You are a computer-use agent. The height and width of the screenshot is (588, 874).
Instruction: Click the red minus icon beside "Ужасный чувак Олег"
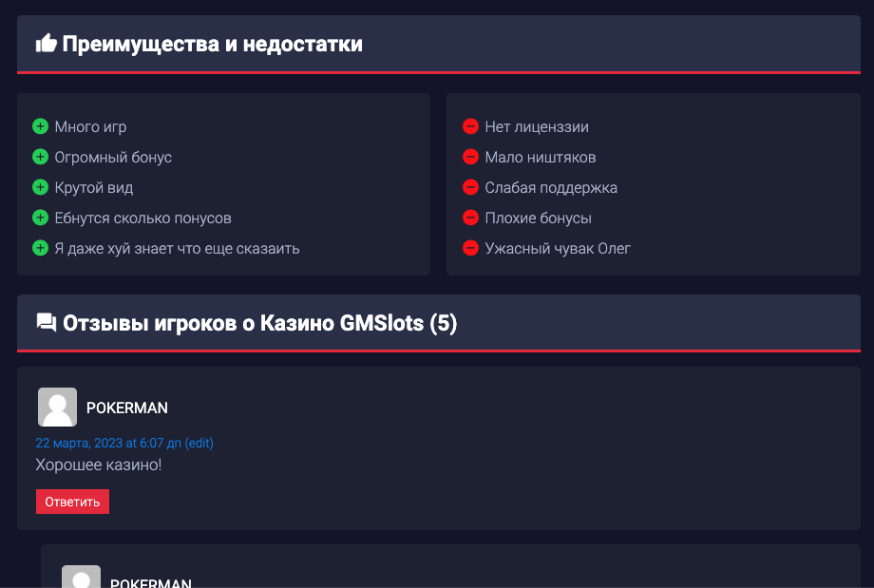[x=470, y=248]
